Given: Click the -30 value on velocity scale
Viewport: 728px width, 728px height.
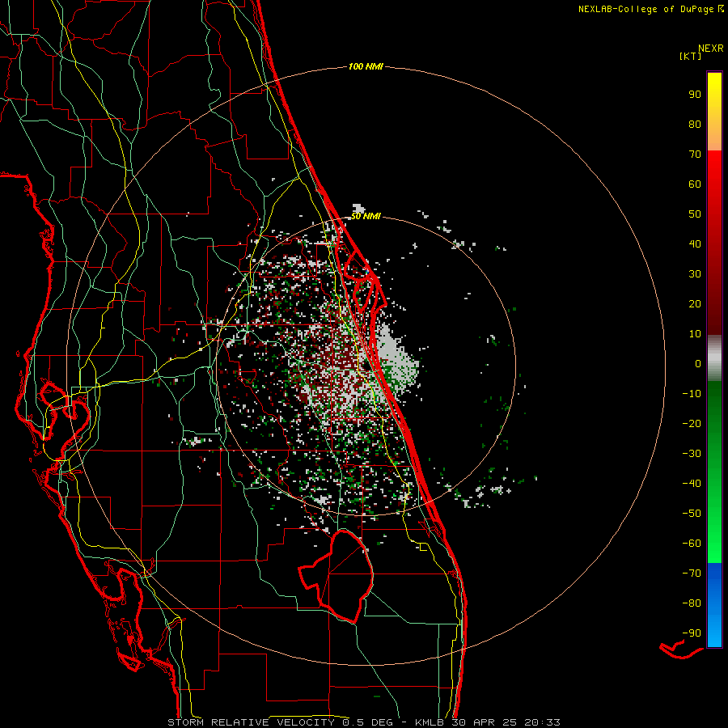Looking at the screenshot, I should pos(692,454).
